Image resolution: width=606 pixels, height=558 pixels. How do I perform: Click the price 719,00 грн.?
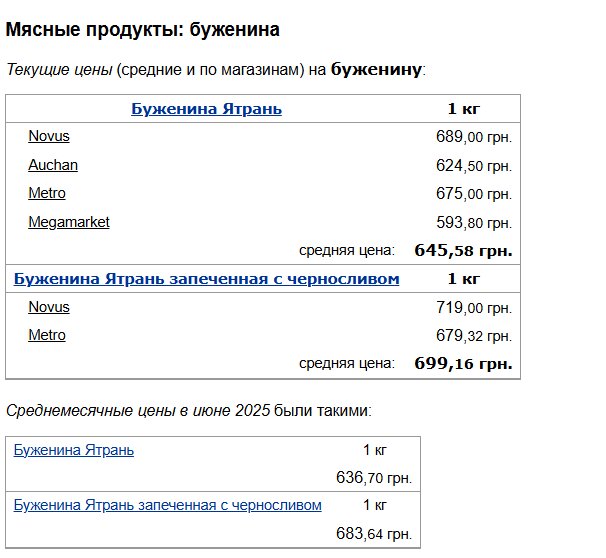click(x=474, y=308)
